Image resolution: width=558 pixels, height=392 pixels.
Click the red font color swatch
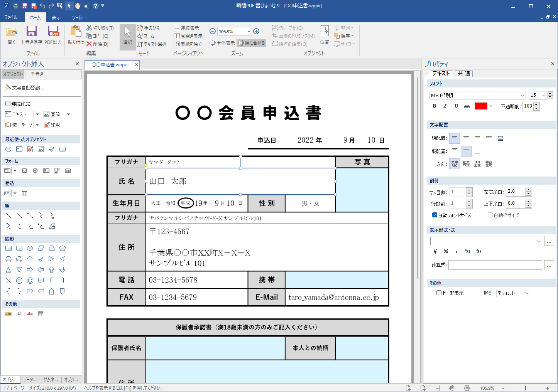point(481,106)
